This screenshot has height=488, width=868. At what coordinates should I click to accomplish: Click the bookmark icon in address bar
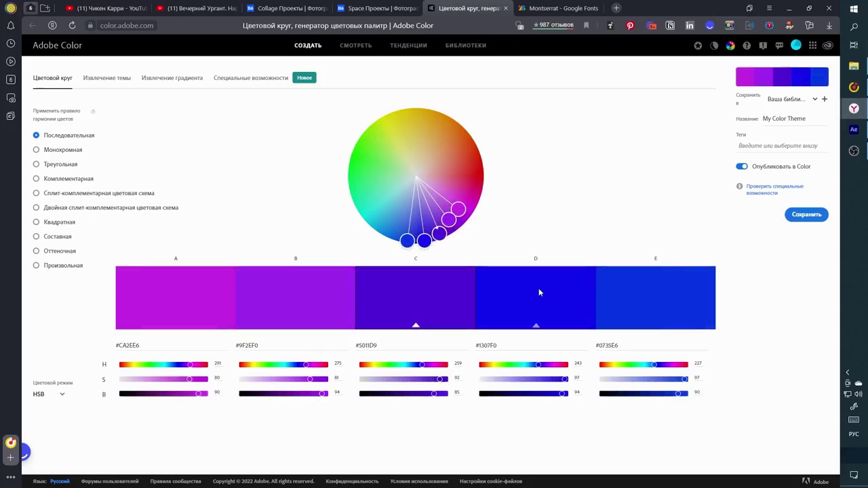tap(587, 26)
